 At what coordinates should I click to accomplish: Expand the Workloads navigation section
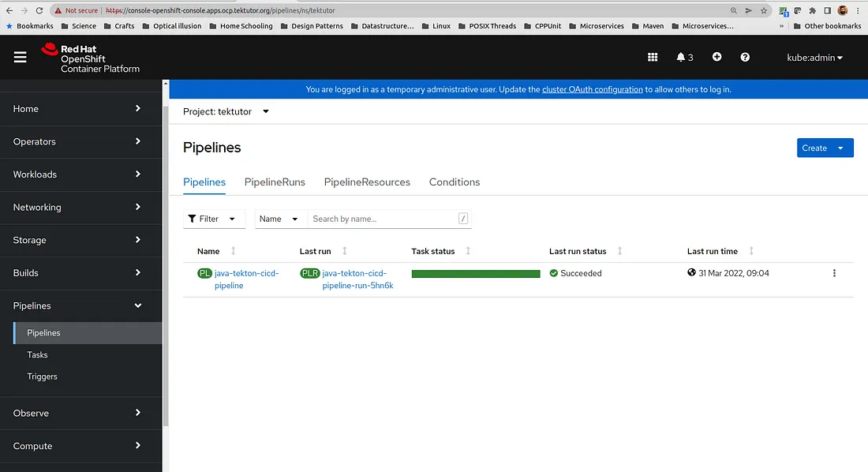[80, 174]
